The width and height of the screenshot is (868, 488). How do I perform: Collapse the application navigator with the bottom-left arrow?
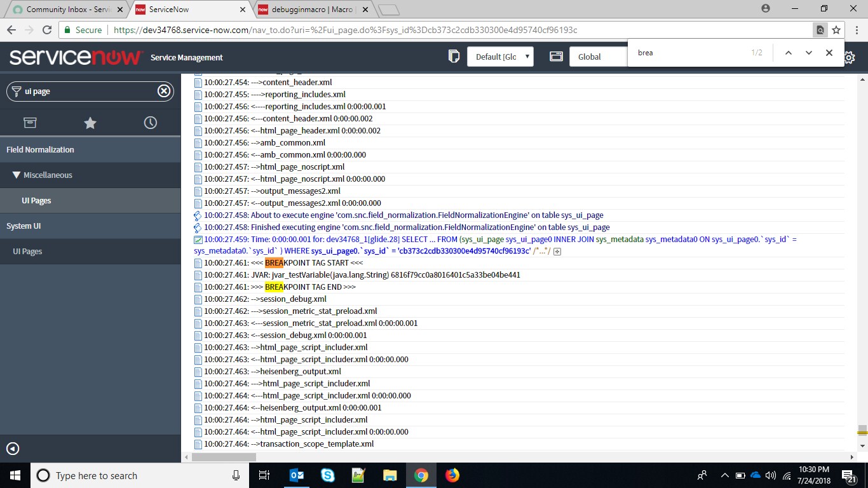coord(13,447)
